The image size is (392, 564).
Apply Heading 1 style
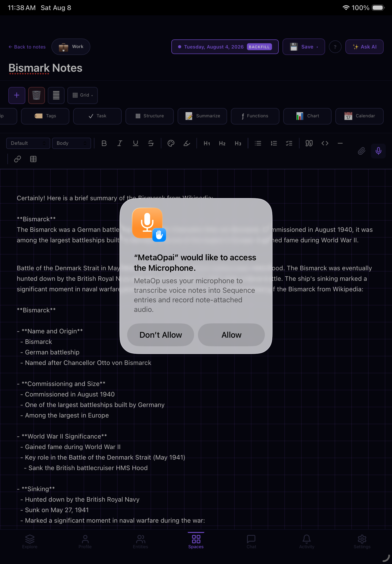(x=207, y=143)
